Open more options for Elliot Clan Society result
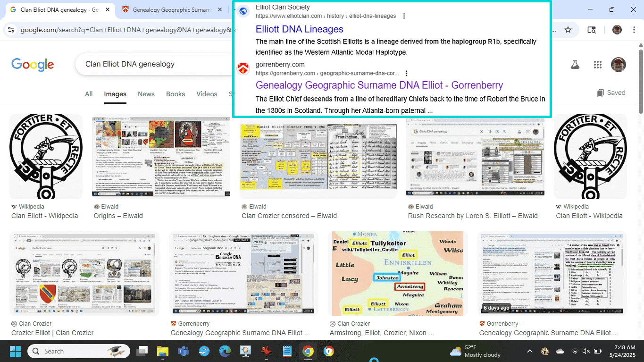This screenshot has width=644, height=362. (x=404, y=16)
